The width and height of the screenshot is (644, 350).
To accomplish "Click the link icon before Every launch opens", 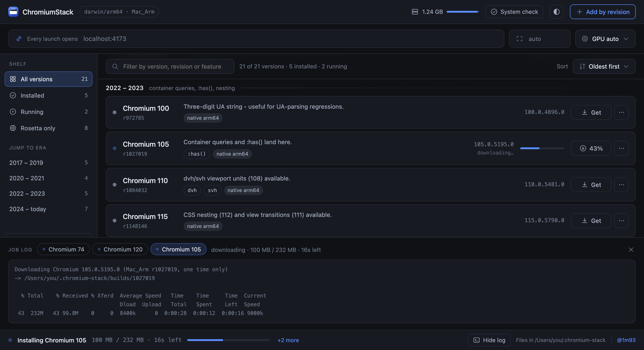I will tap(19, 39).
